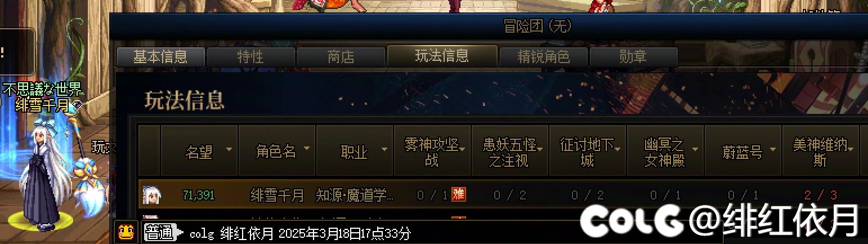Click 绯雪千月 avatar icon in the table row
The width and height of the screenshot is (868, 244).
(x=150, y=195)
